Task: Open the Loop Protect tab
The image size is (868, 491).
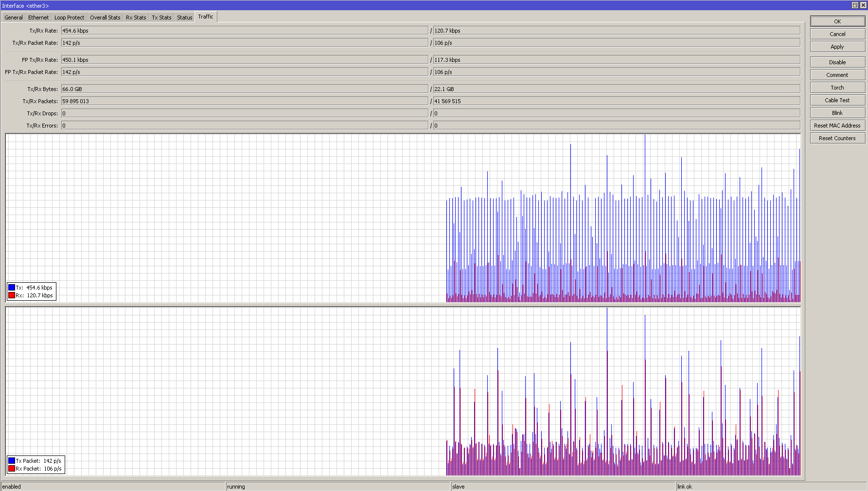Action: pyautogui.click(x=69, y=18)
